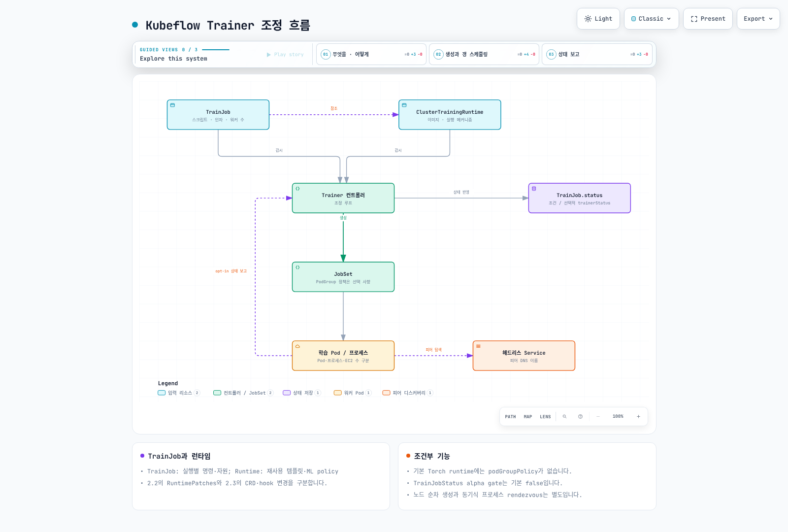Click Play story button
The width and height of the screenshot is (788, 532).
[x=285, y=55]
